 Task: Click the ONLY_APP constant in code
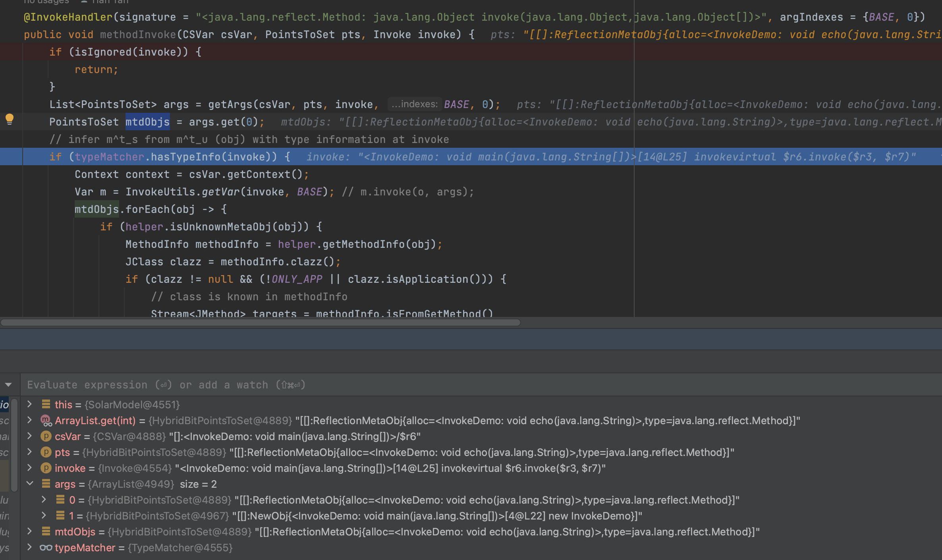click(x=297, y=279)
